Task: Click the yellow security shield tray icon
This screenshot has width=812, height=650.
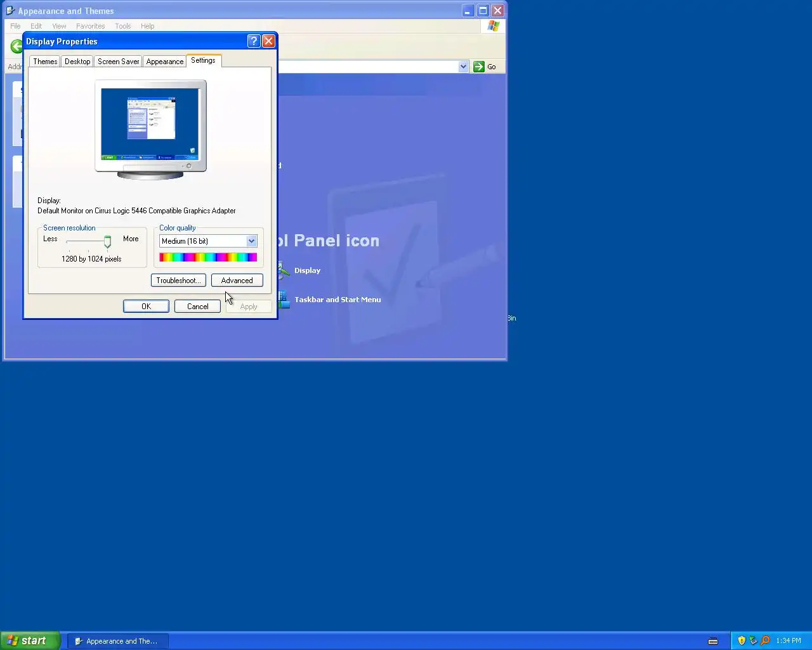Action: [742, 640]
